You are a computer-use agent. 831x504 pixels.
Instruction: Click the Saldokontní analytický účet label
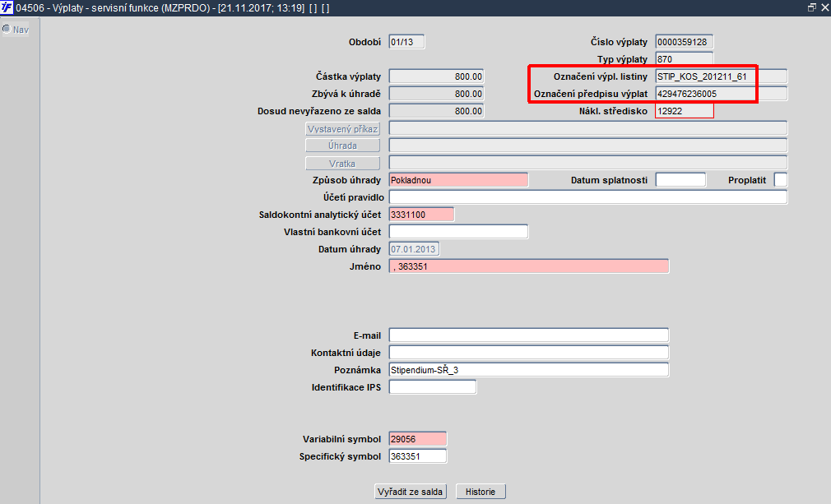click(319, 215)
